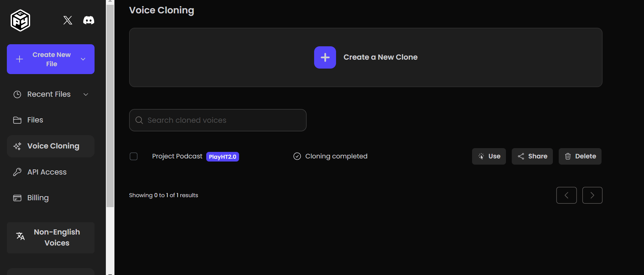Open API Access in the sidebar
The image size is (644, 275).
pyautogui.click(x=47, y=172)
